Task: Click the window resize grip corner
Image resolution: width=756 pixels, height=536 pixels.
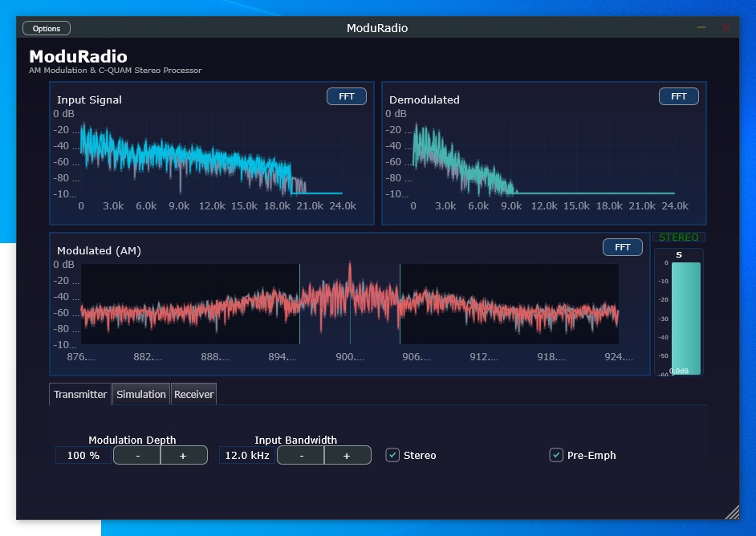Action: 733,513
